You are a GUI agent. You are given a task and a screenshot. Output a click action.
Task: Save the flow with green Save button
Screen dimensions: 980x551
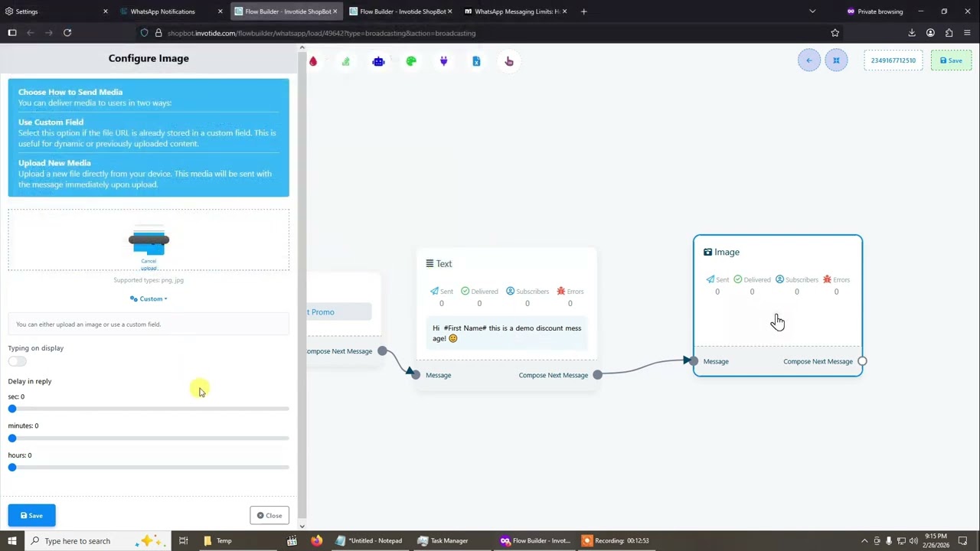951,60
